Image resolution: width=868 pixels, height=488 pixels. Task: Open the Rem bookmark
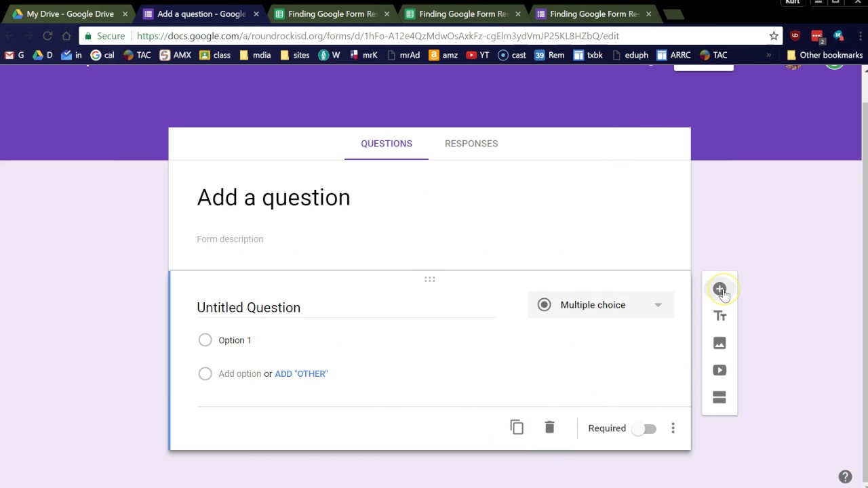[549, 55]
